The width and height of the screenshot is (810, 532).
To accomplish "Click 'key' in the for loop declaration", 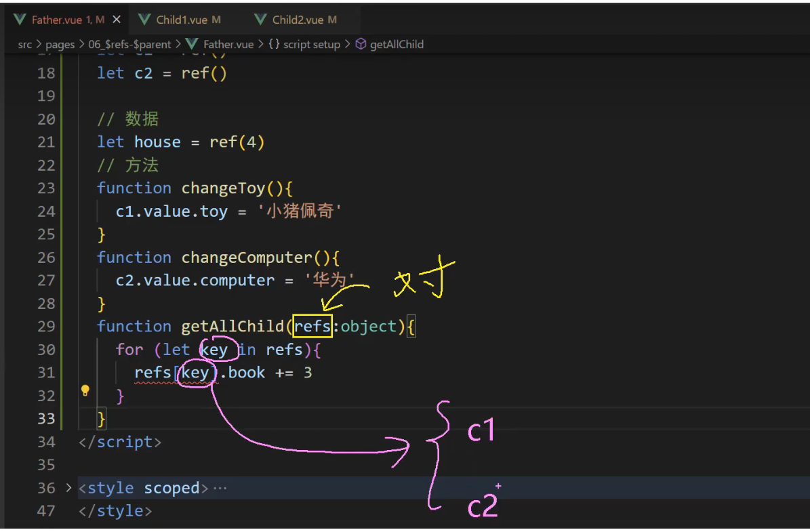I will pyautogui.click(x=214, y=350).
